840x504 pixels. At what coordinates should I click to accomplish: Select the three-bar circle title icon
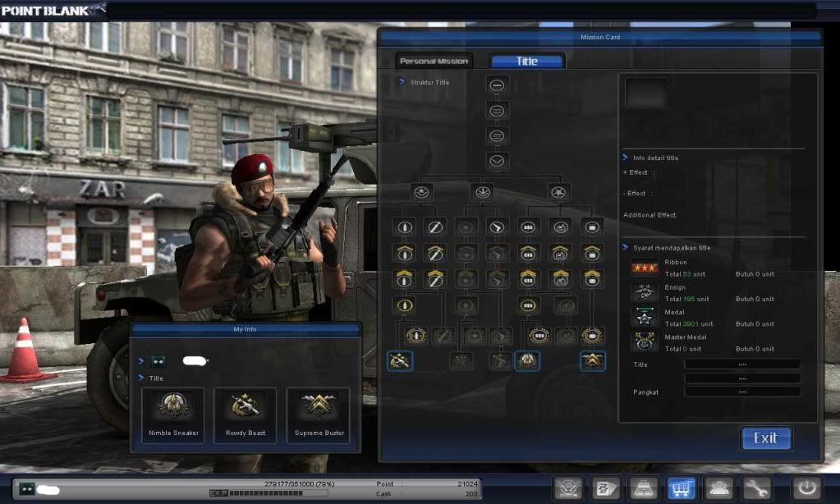[497, 136]
